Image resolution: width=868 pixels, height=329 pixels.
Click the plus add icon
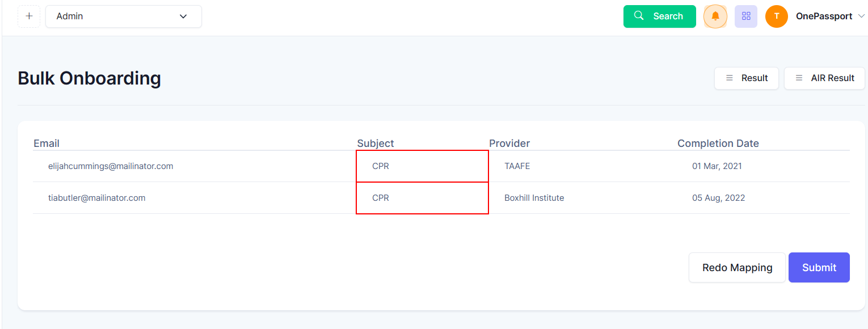(29, 16)
